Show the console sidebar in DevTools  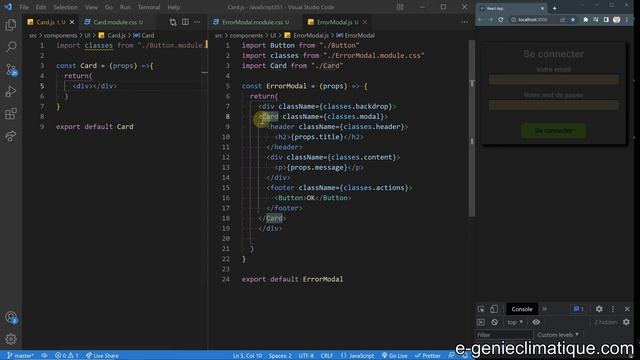pyautogui.click(x=481, y=322)
